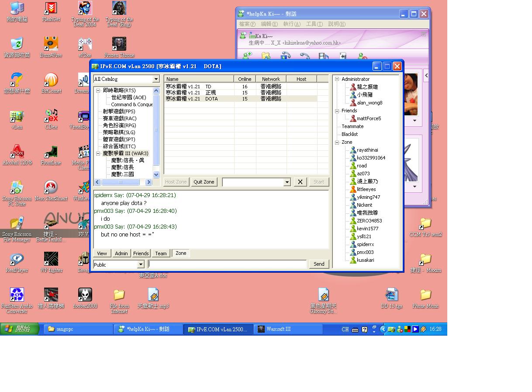
Task: Click the CH language indicator in taskbar
Action: pyautogui.click(x=345, y=329)
